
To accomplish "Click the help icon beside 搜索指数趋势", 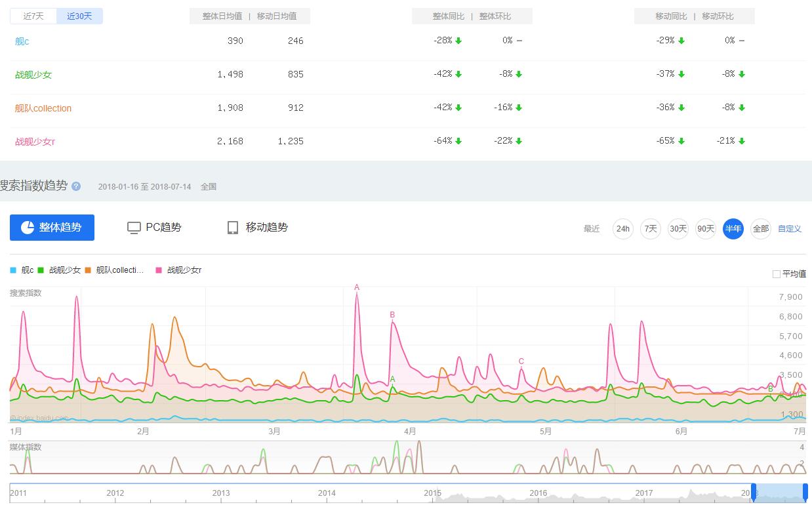I will [x=76, y=186].
